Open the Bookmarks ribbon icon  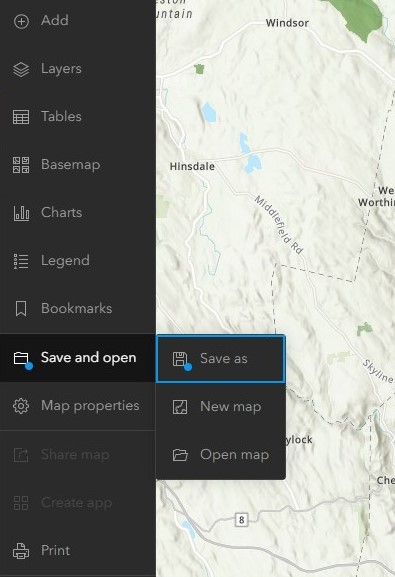coord(21,309)
